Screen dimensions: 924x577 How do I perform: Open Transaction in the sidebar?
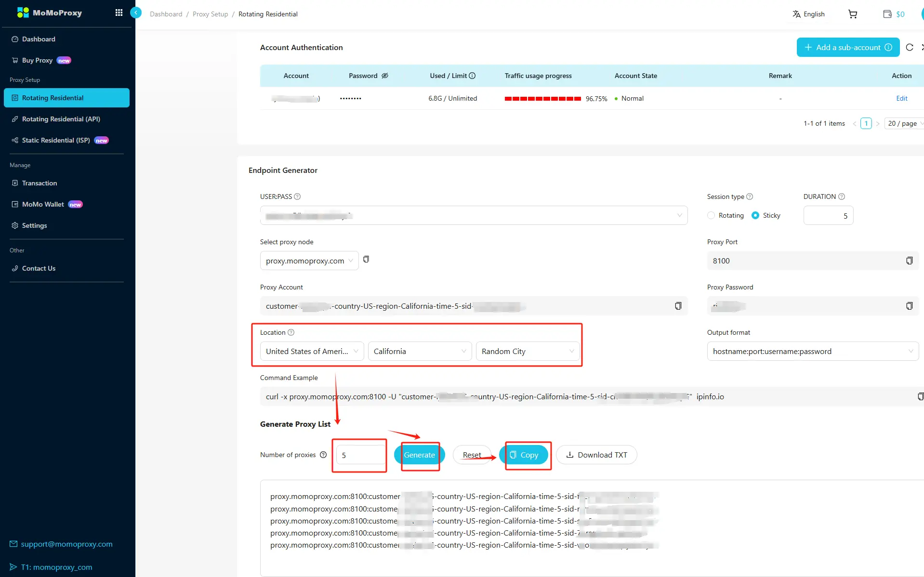pyautogui.click(x=66, y=183)
